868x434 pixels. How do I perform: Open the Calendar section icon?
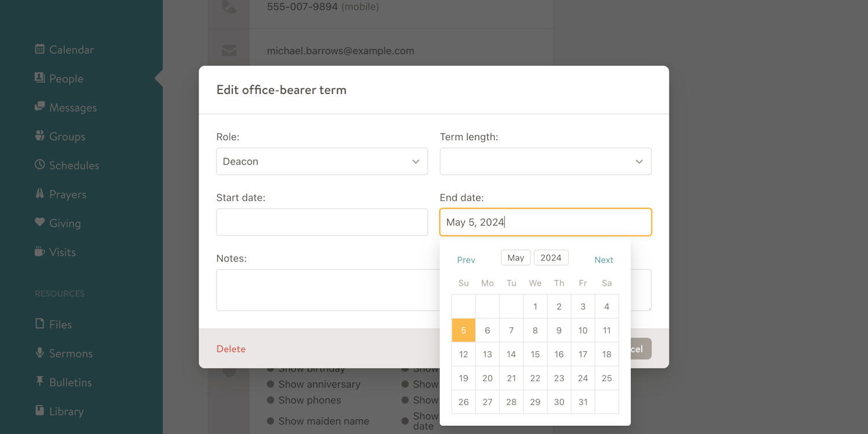pyautogui.click(x=39, y=50)
